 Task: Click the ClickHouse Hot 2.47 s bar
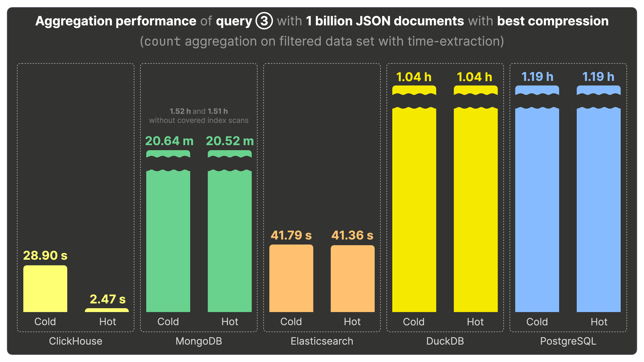[107, 310]
